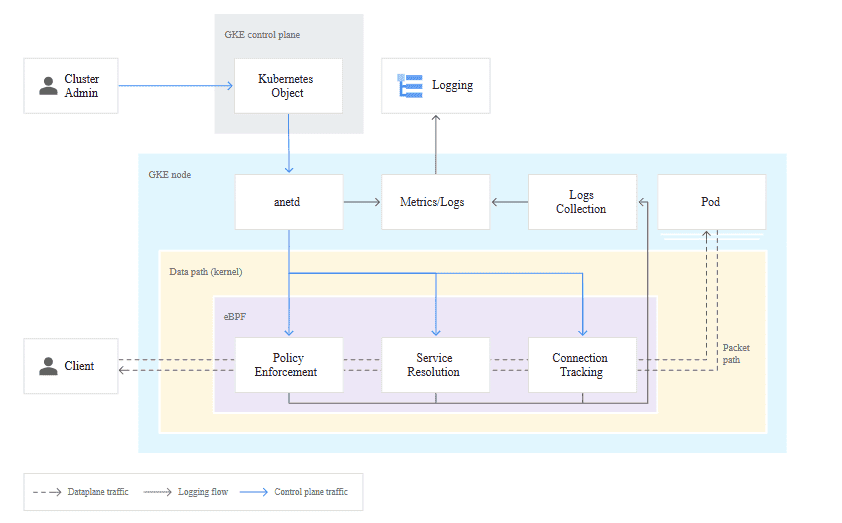
Task: Select the Connection Tracking box
Action: click(x=583, y=365)
